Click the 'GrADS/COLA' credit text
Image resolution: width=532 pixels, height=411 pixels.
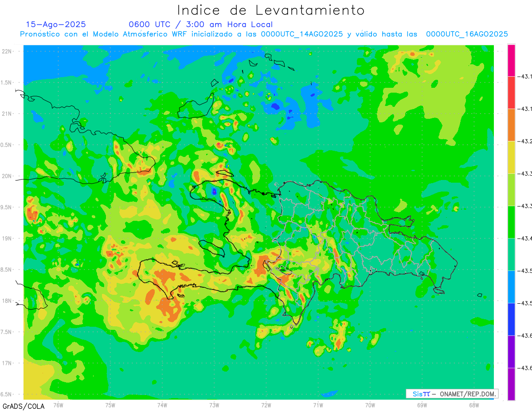coord(23,406)
